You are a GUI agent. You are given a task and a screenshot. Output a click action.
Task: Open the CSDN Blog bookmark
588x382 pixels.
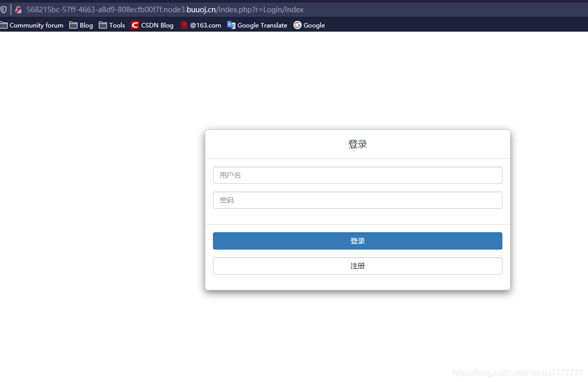[152, 25]
